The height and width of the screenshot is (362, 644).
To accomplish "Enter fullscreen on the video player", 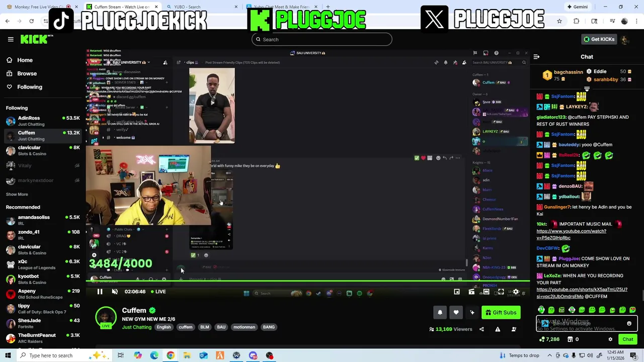I will tap(501, 292).
